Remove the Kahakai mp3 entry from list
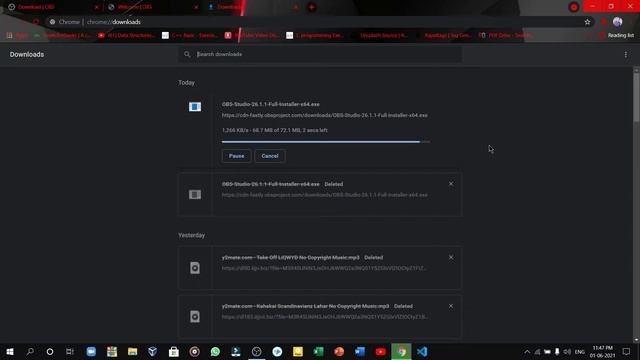This screenshot has width=640, height=360. click(451, 306)
